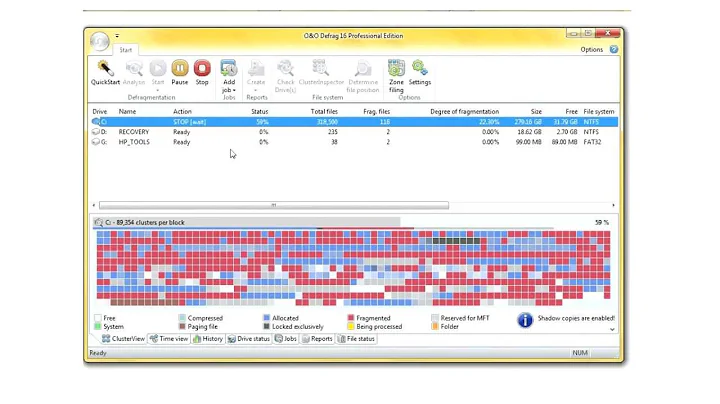Open the Add job icon
The height and width of the screenshot is (404, 720).
pos(229,68)
